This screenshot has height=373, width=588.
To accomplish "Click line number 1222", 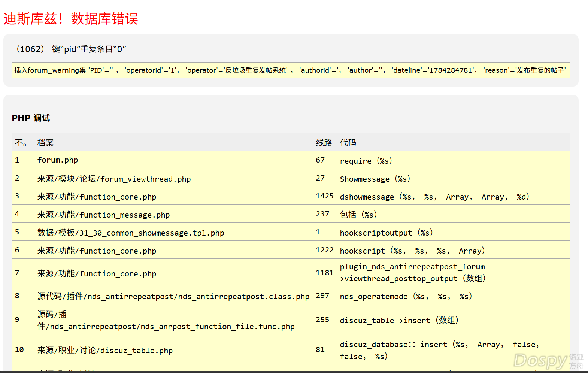I will (325, 250).
